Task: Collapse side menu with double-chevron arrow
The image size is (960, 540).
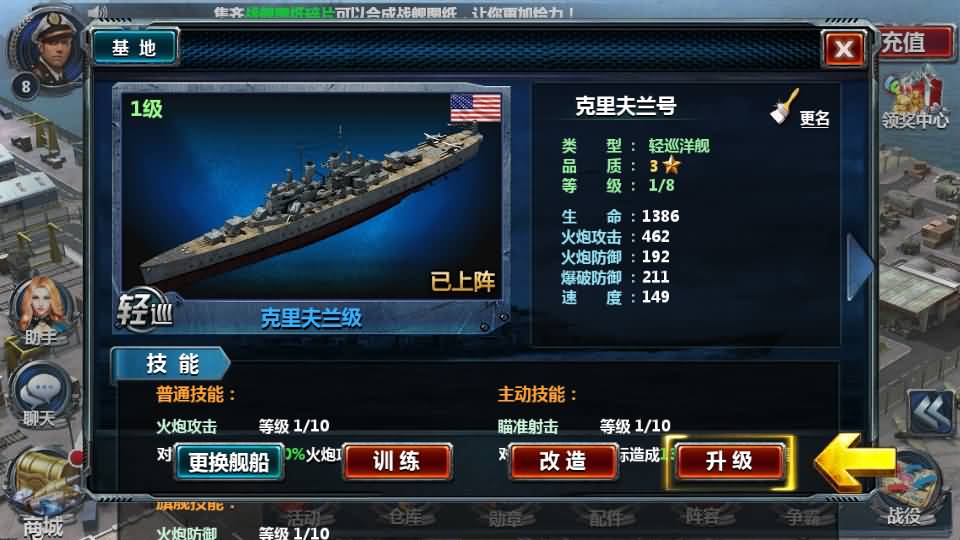Action: tap(931, 413)
